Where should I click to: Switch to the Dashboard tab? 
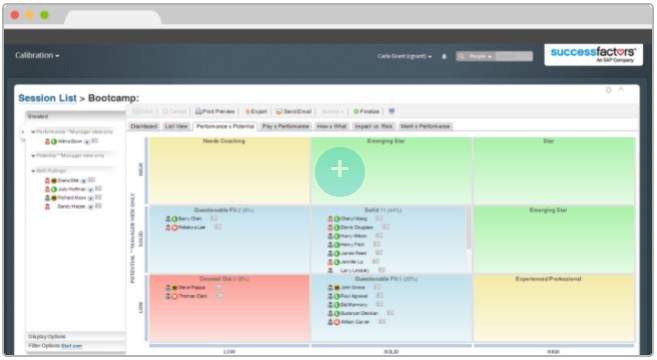tap(144, 126)
